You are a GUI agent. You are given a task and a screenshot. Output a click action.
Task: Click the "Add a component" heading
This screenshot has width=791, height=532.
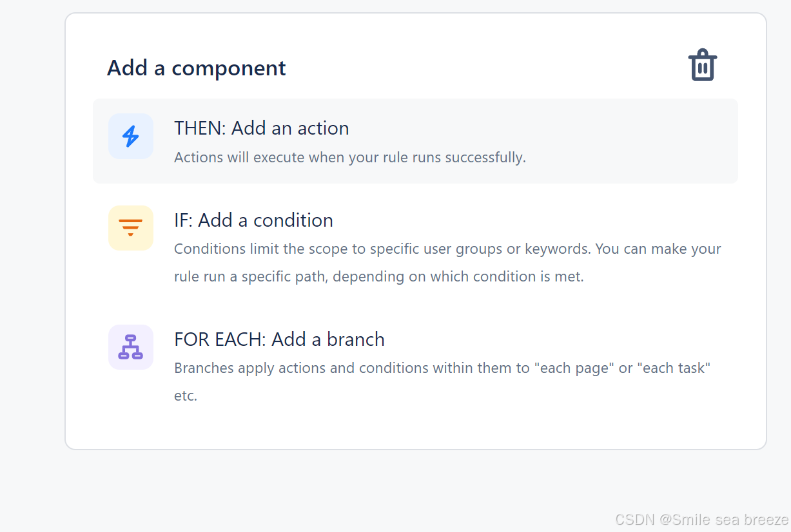click(x=196, y=68)
